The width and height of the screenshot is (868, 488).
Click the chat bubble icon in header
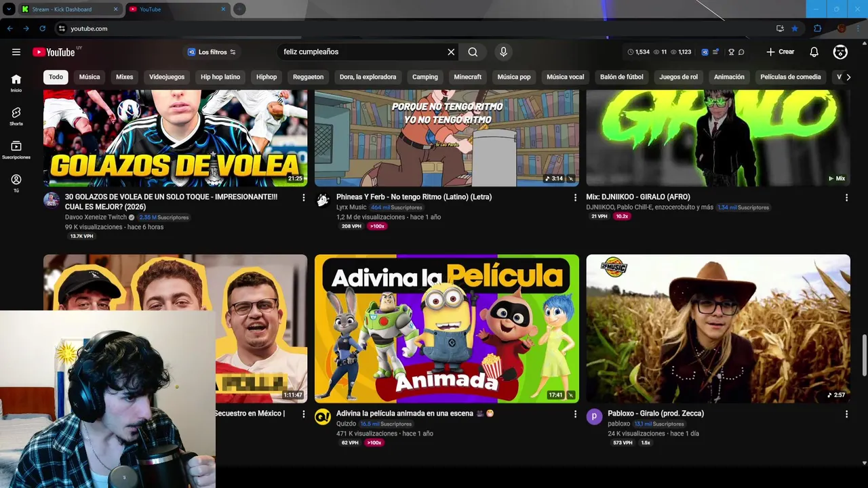click(741, 52)
